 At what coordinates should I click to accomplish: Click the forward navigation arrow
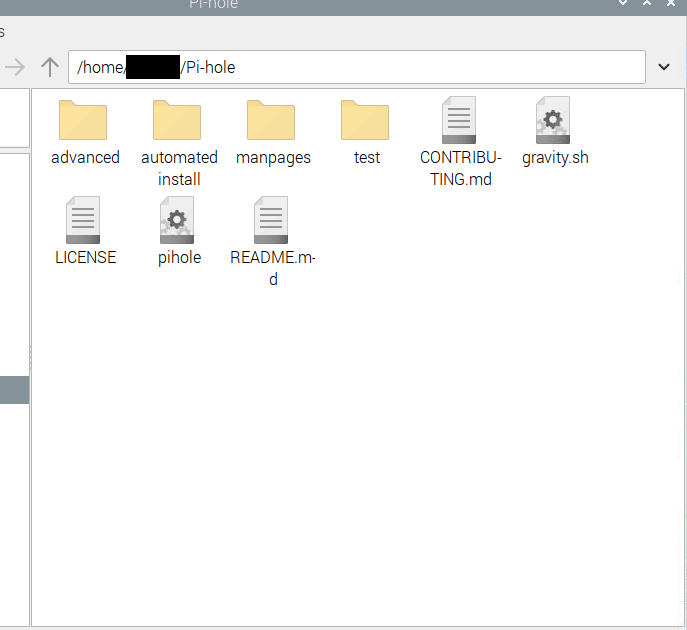(15, 67)
